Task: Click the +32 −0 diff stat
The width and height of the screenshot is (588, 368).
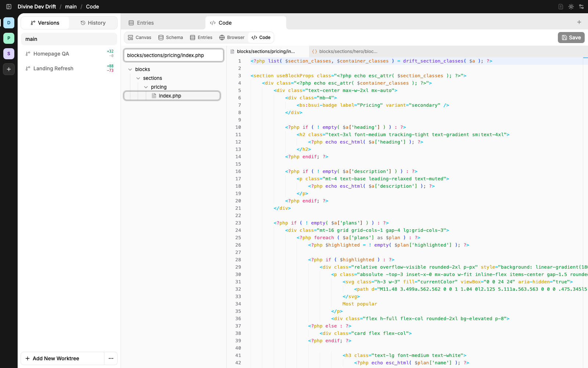Action: click(x=110, y=54)
